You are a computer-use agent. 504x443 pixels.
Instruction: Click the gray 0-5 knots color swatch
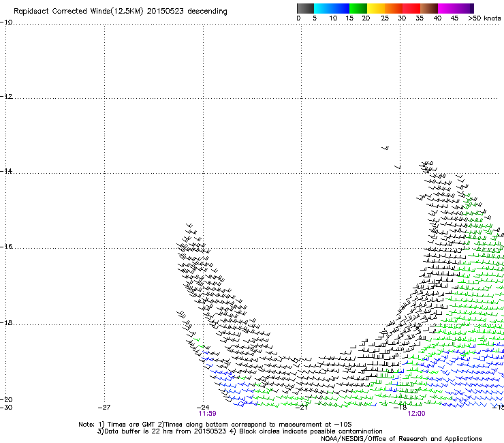pos(305,8)
